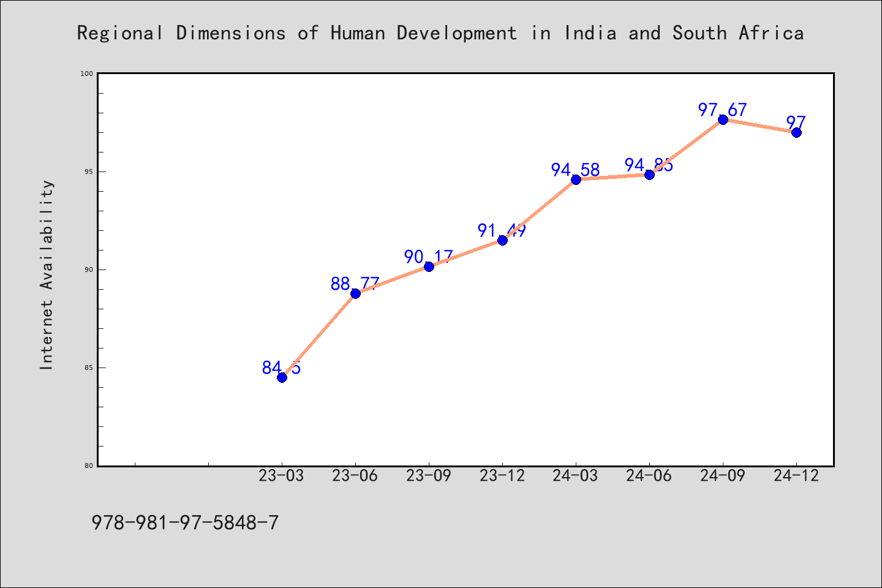Click the data point labeled 94.58
Screen dimensions: 882x588
pos(576,179)
